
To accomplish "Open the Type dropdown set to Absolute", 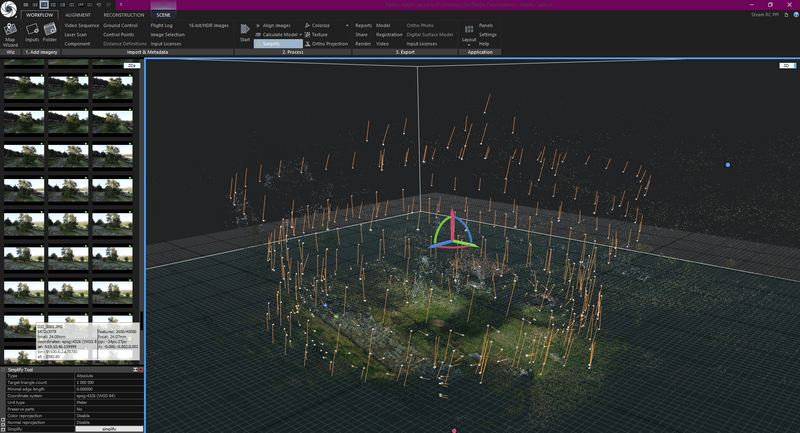I will coord(109,376).
